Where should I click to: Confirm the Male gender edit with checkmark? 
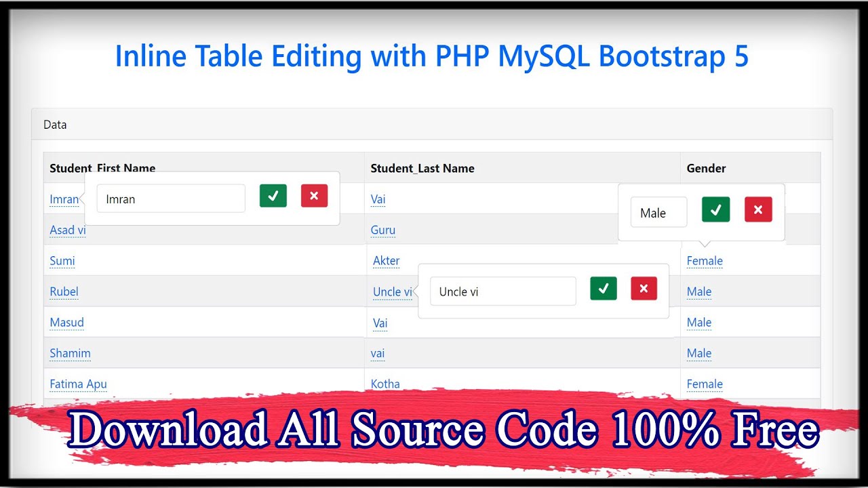(716, 210)
